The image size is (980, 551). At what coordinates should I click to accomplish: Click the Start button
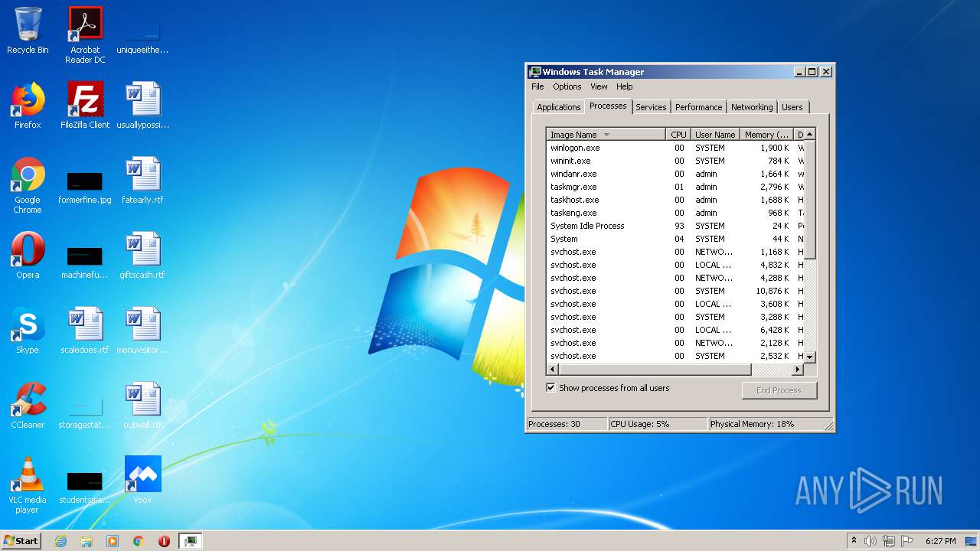[21, 541]
